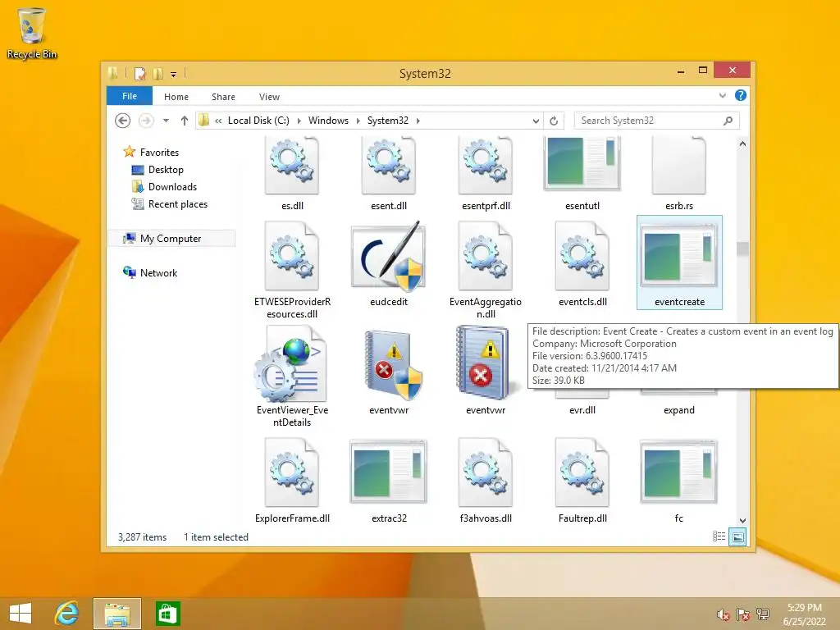The image size is (840, 630).
Task: Select the fc application icon
Action: point(678,472)
